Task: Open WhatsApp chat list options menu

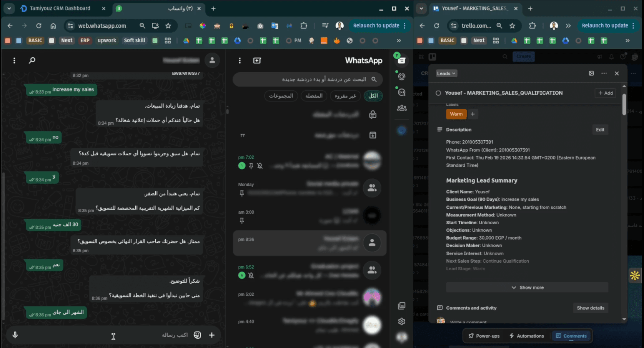Action: pos(240,60)
